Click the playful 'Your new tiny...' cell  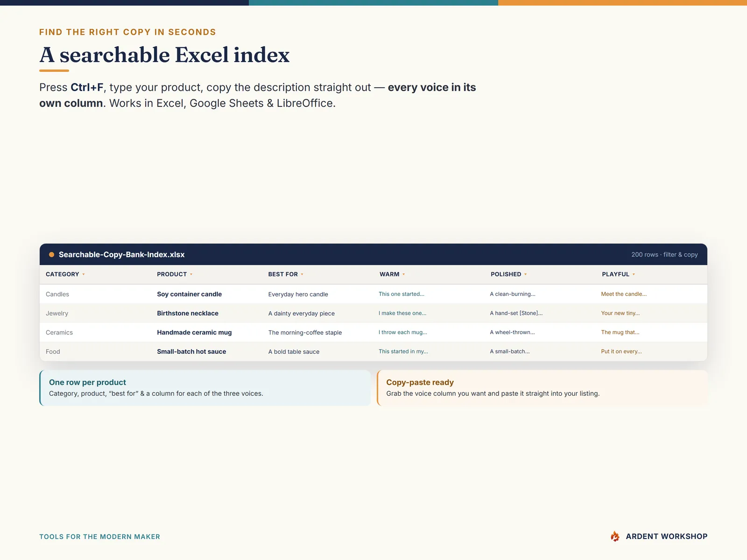pos(620,313)
